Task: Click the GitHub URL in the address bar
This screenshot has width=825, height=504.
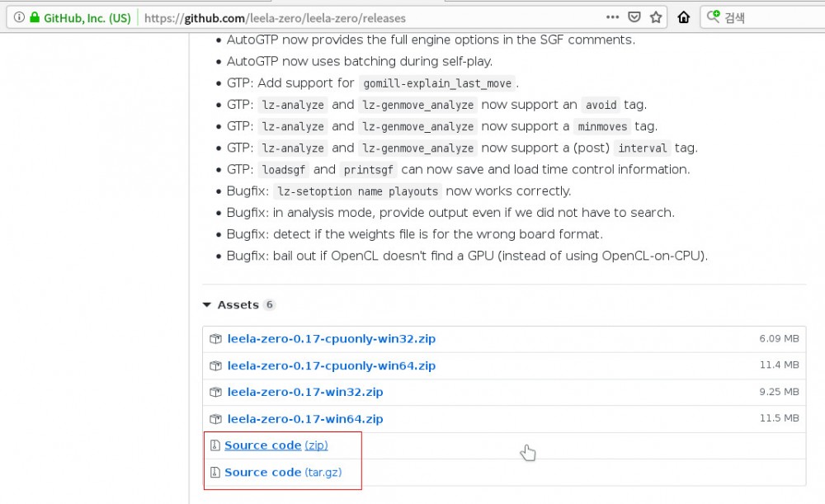Action: tap(275, 18)
